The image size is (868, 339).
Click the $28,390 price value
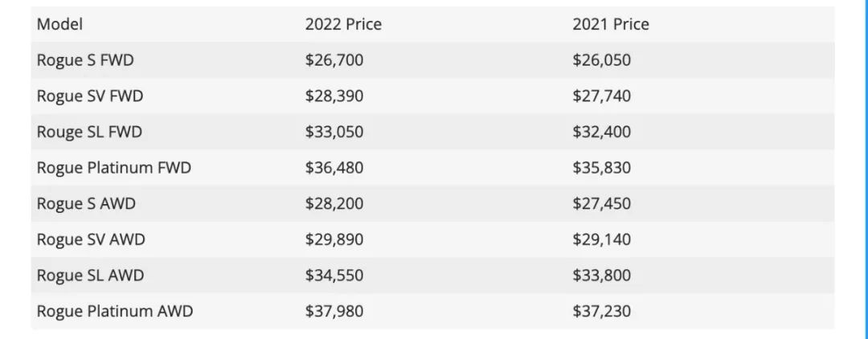click(334, 96)
